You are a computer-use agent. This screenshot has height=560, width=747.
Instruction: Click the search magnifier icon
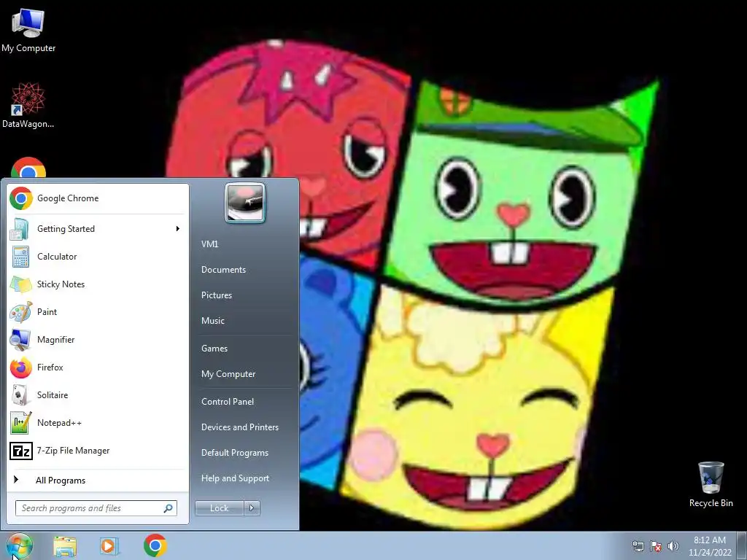coord(169,508)
